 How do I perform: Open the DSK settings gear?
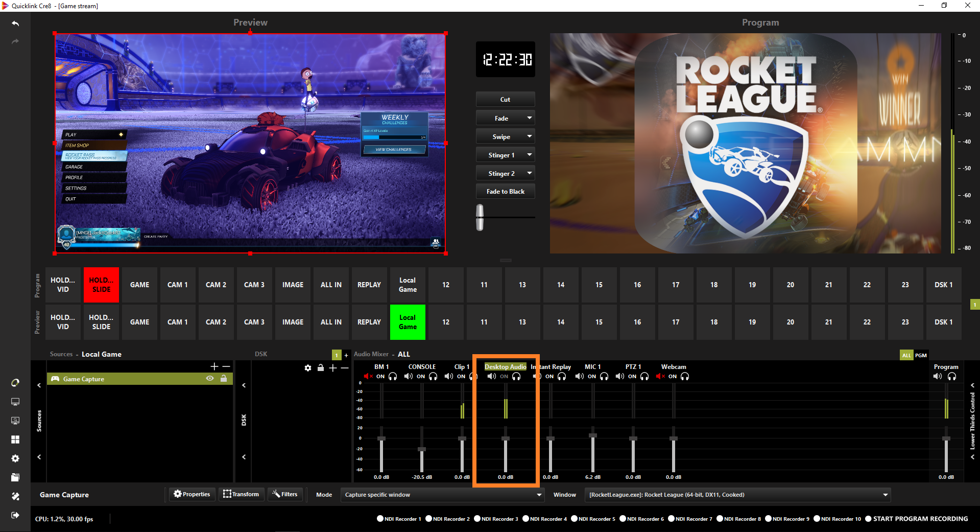pyautogui.click(x=308, y=368)
